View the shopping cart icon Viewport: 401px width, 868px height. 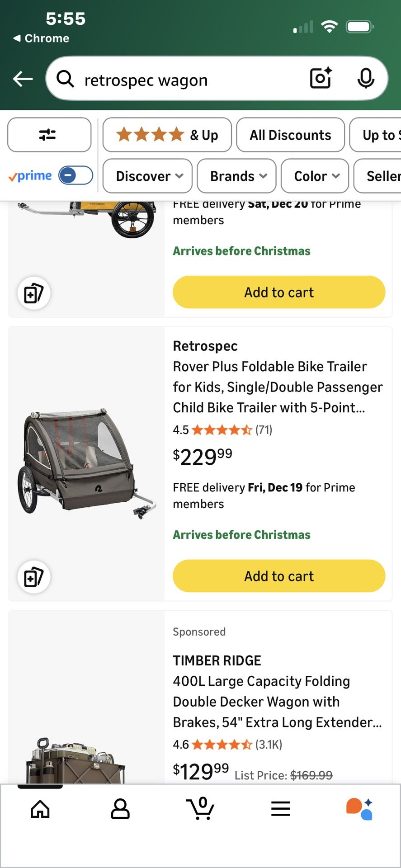pyautogui.click(x=200, y=809)
